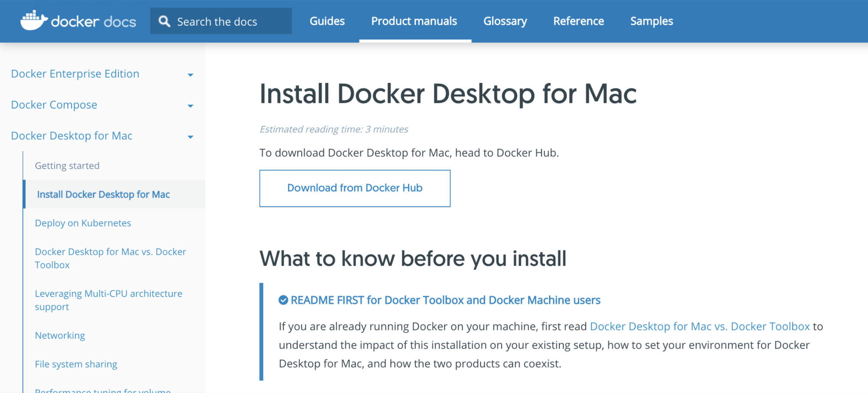Click the Search the docs field
The width and height of the screenshot is (868, 393).
[221, 21]
